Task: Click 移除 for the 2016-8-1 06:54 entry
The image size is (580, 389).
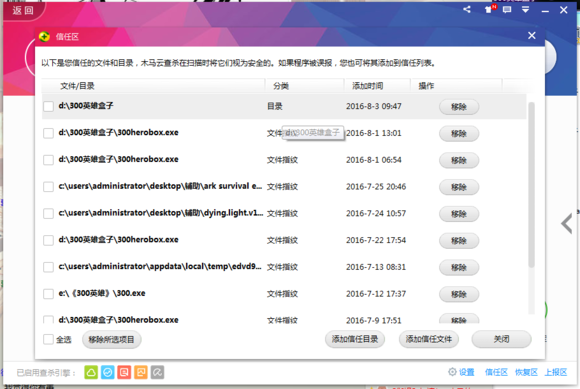Action: coord(459,160)
